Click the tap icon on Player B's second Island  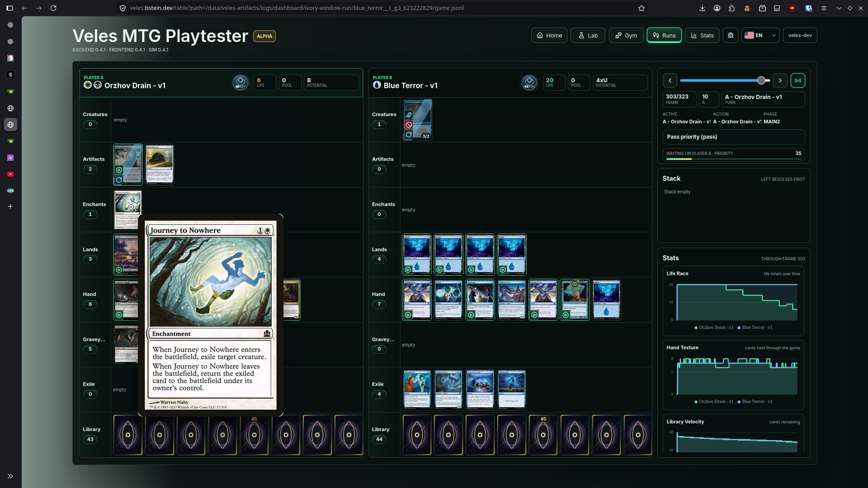tap(439, 270)
